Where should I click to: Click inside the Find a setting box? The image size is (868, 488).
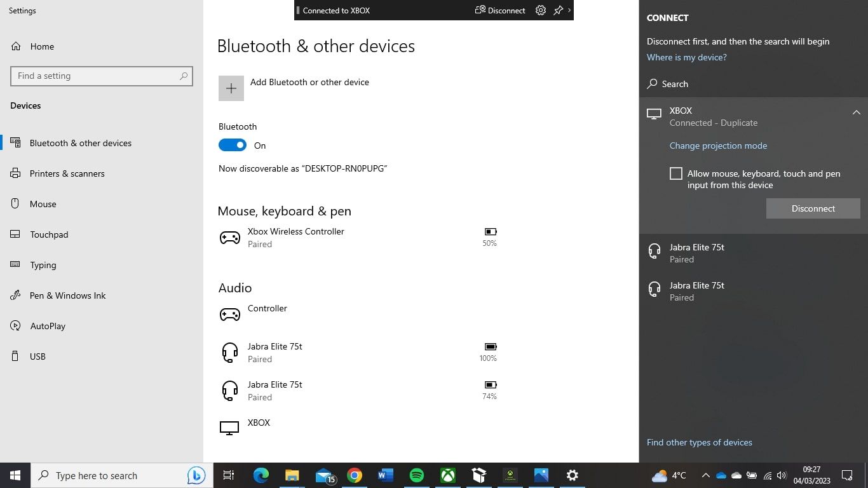[x=102, y=76]
